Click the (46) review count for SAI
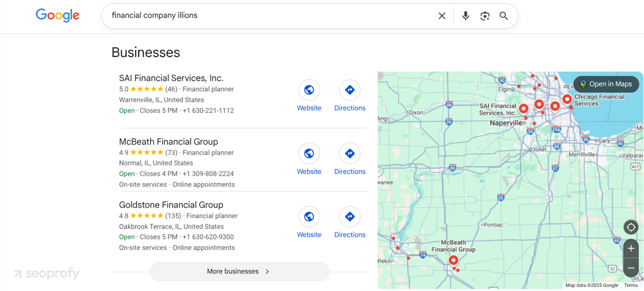The height and width of the screenshot is (291, 644). click(171, 89)
